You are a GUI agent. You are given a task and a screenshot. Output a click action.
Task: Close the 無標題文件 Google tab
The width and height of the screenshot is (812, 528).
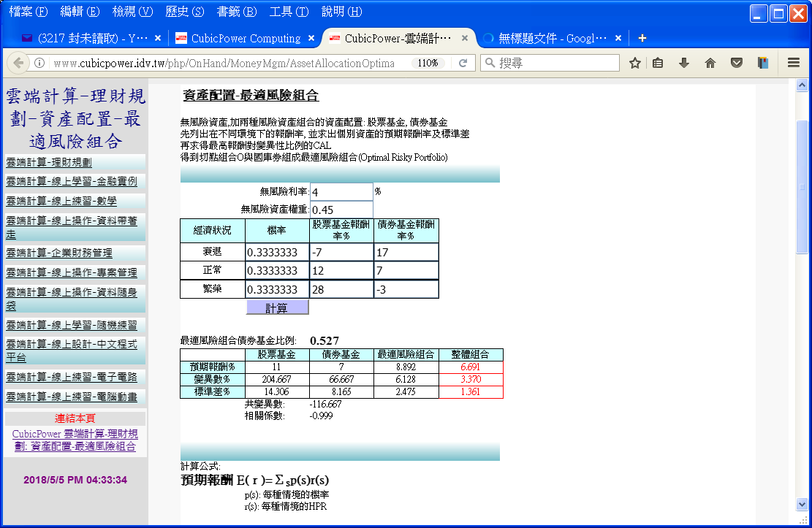click(618, 38)
